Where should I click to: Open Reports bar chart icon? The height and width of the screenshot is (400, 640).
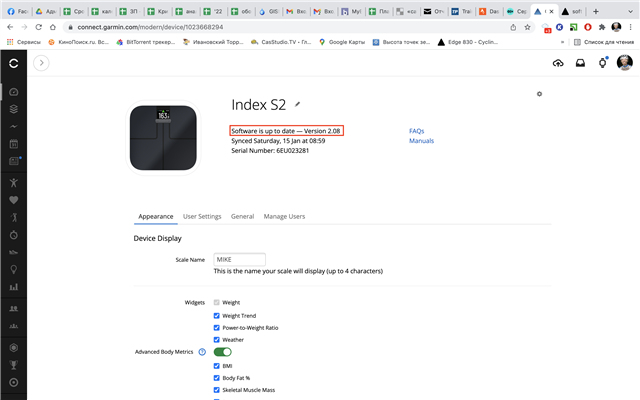click(x=13, y=287)
